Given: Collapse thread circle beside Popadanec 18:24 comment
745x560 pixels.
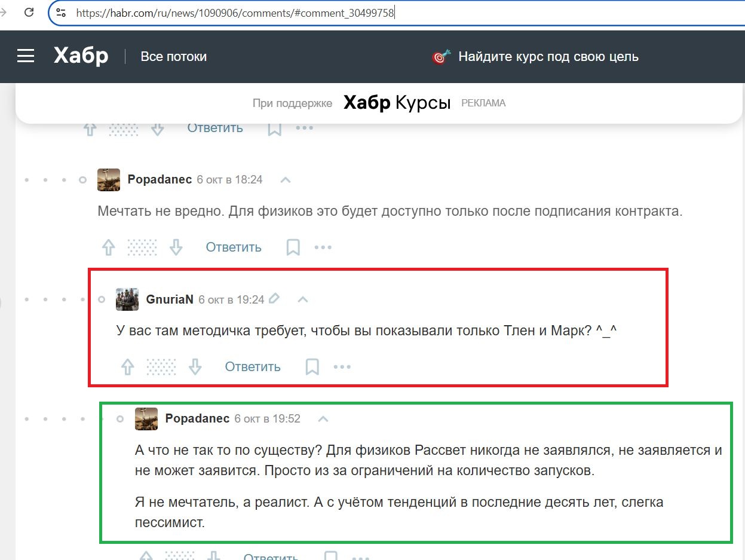Looking at the screenshot, I should 83,180.
